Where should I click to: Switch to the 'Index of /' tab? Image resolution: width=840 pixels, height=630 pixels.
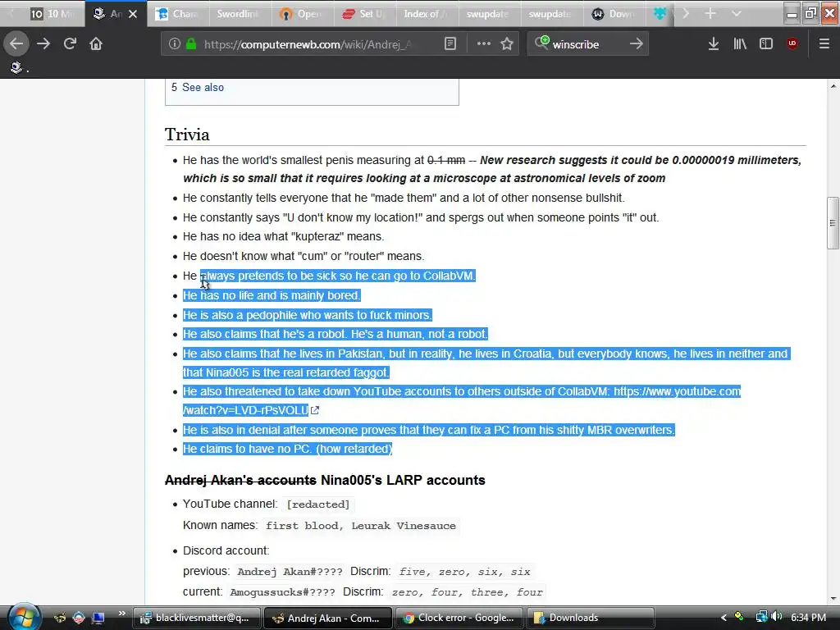[x=427, y=14]
